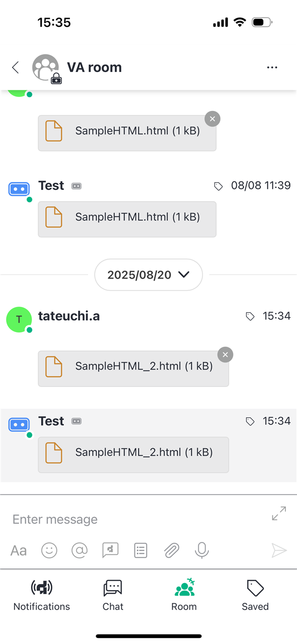Attach a file with the paperclip icon

[x=172, y=550]
